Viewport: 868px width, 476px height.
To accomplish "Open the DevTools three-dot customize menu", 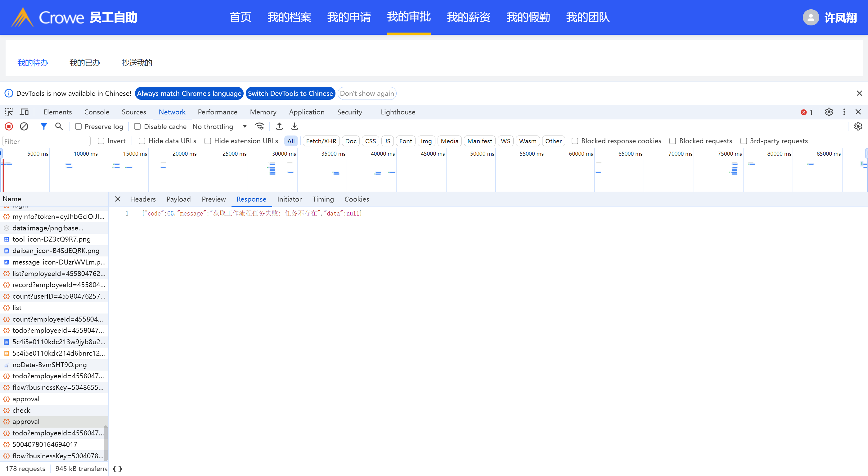I will pos(844,112).
